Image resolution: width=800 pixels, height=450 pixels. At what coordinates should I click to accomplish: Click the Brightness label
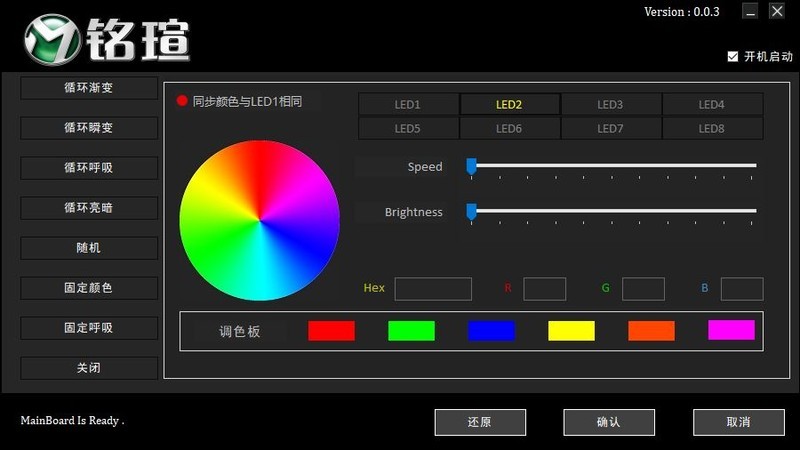[413, 212]
